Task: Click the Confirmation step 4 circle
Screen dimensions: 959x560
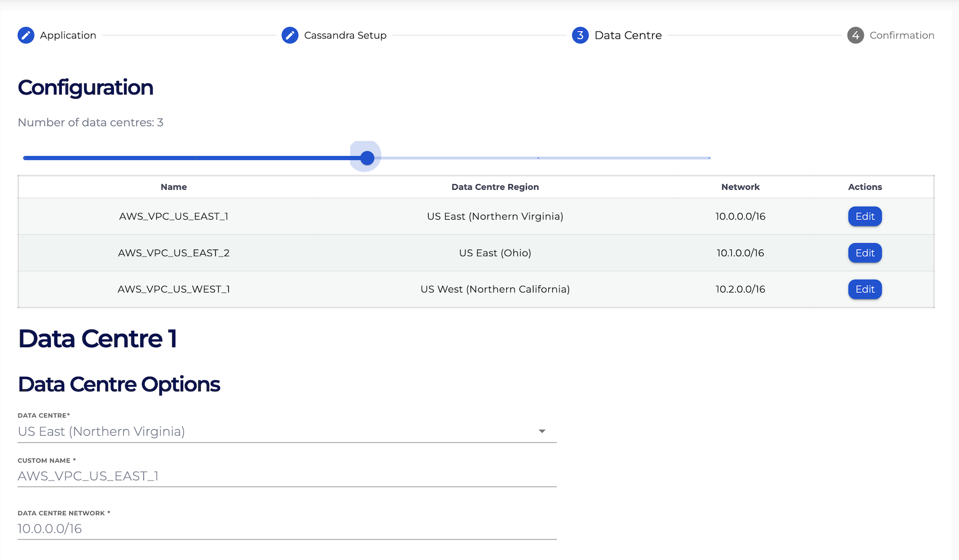Action: [x=855, y=35]
